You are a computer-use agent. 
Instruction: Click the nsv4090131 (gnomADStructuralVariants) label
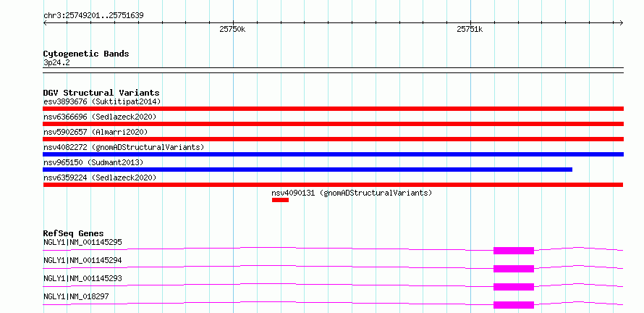352,193
